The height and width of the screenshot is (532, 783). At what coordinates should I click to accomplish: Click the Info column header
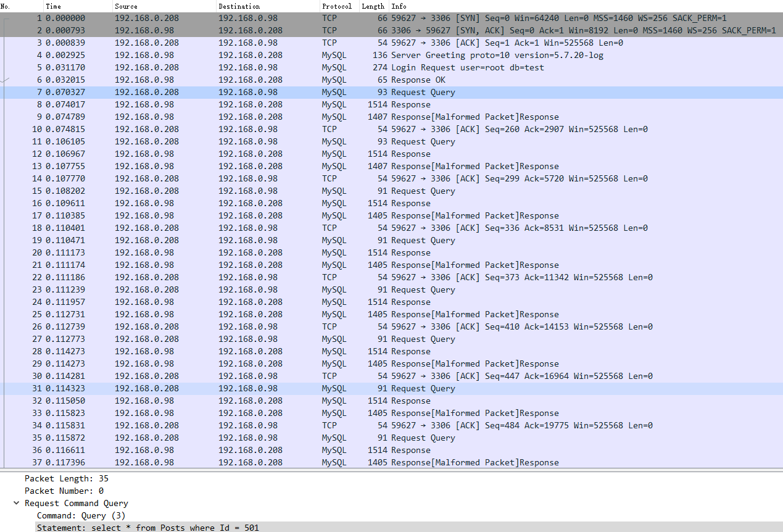pos(586,6)
